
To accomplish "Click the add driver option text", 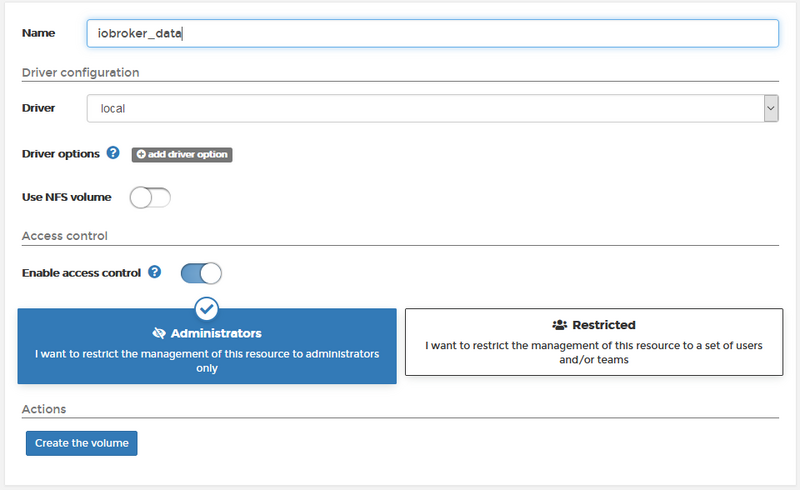I will [x=188, y=155].
